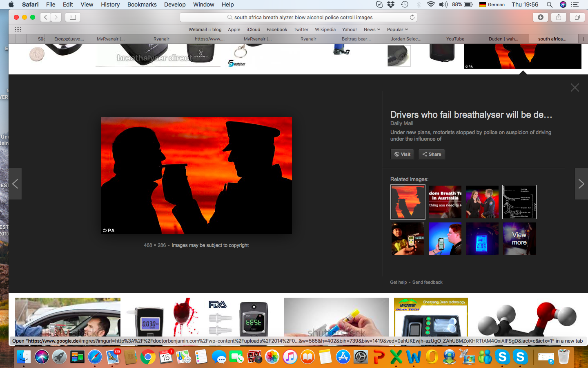
Task: Open the Favorites grid icon
Action: [18, 29]
